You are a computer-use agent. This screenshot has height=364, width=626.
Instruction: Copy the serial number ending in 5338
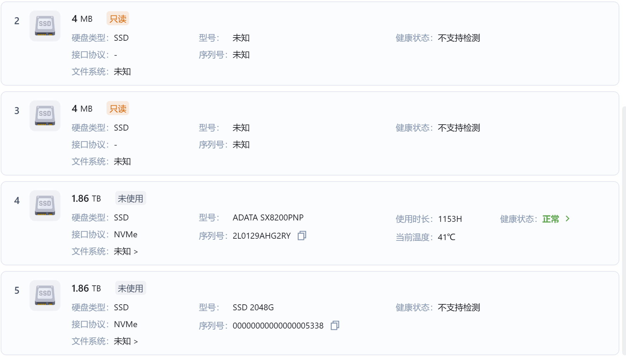[335, 325]
